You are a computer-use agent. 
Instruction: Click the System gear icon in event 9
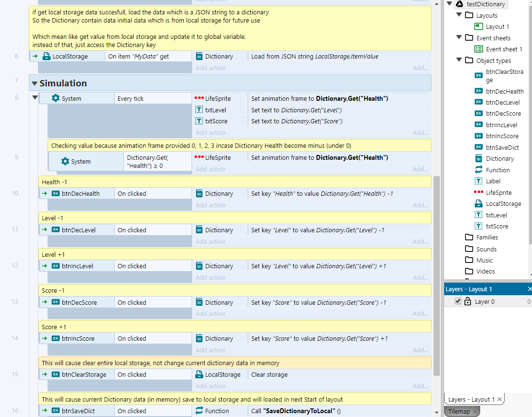pyautogui.click(x=65, y=161)
